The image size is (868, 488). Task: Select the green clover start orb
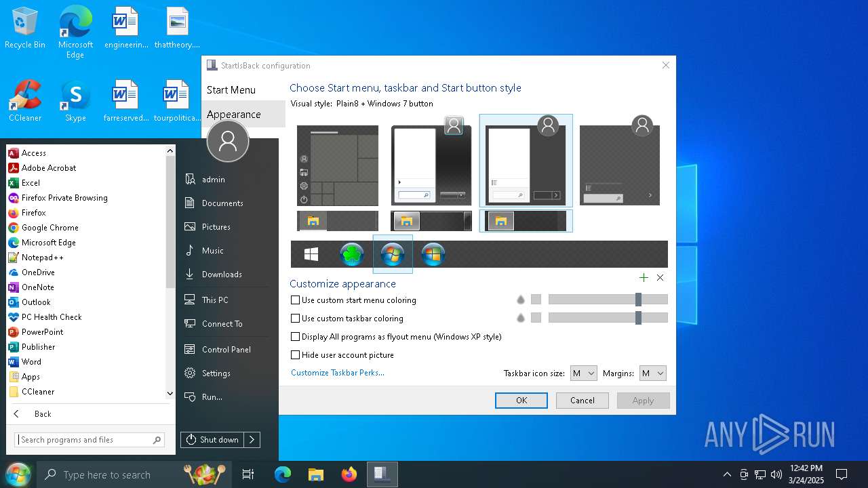pyautogui.click(x=352, y=254)
